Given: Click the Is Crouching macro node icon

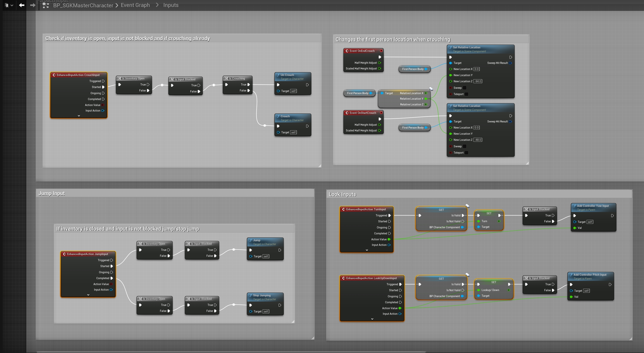Looking at the screenshot, I should coord(226,78).
